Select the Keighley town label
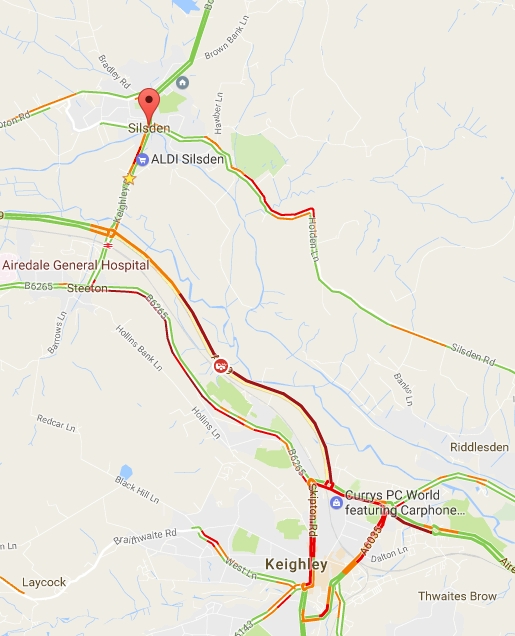The image size is (515, 636). tap(296, 565)
